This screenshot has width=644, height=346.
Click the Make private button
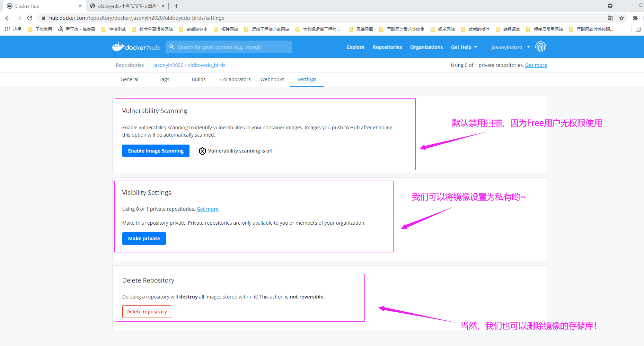(144, 239)
